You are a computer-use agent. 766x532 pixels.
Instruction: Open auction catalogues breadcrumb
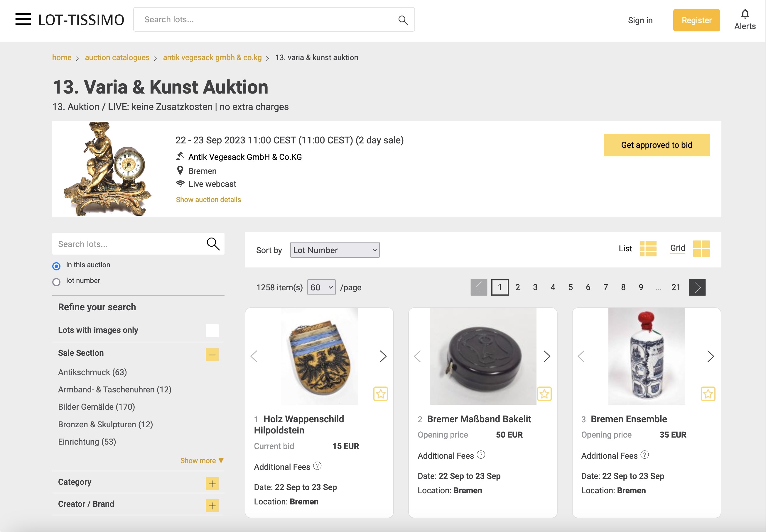pyautogui.click(x=117, y=57)
